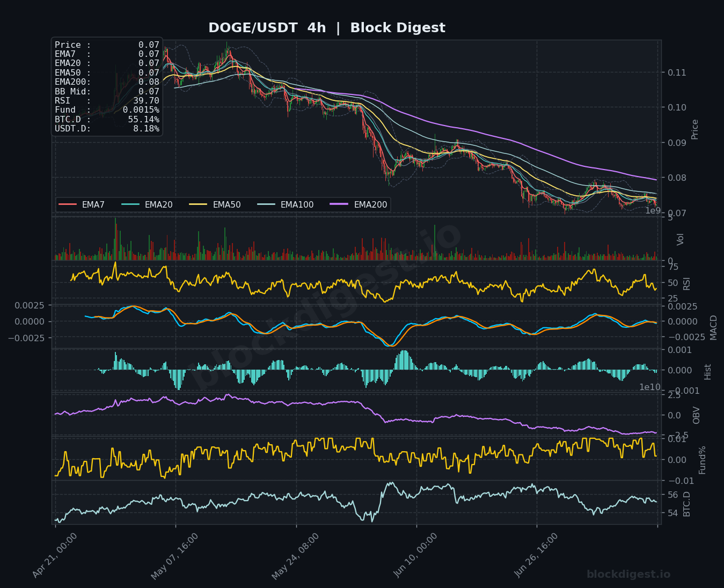Click the EMA7 legend entry

click(x=82, y=204)
